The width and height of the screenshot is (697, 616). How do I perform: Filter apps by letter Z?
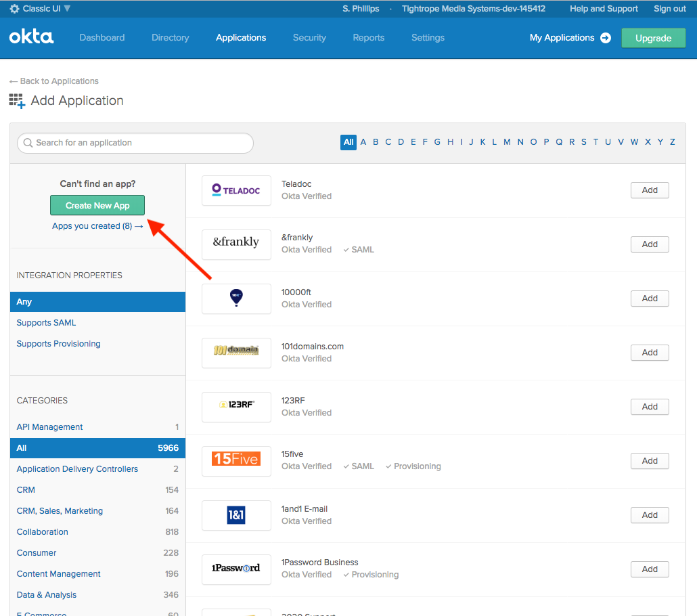click(673, 142)
